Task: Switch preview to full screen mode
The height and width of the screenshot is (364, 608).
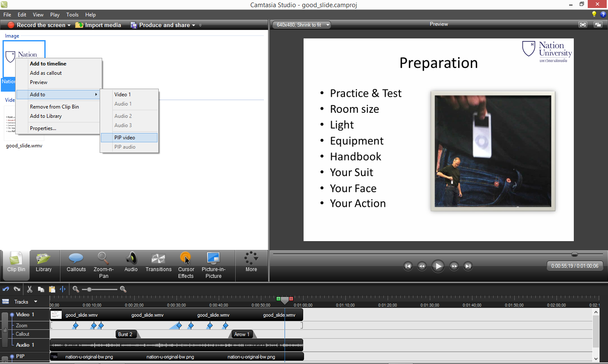Action: pos(583,25)
